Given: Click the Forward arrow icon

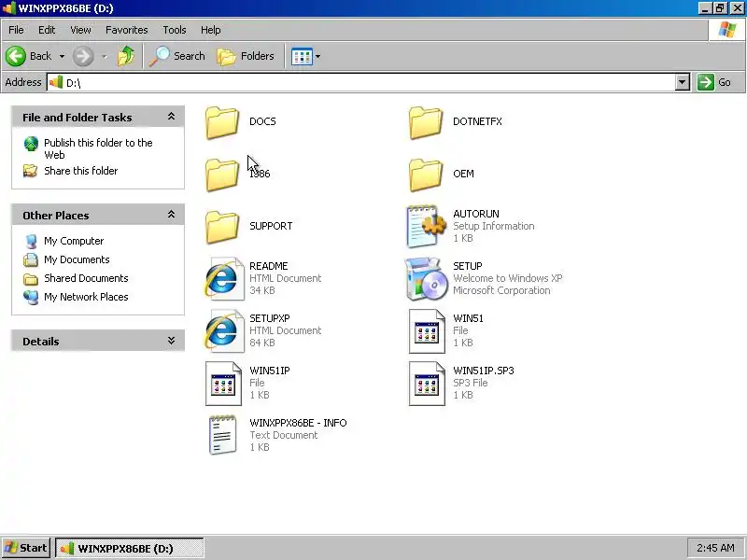Looking at the screenshot, I should [83, 56].
